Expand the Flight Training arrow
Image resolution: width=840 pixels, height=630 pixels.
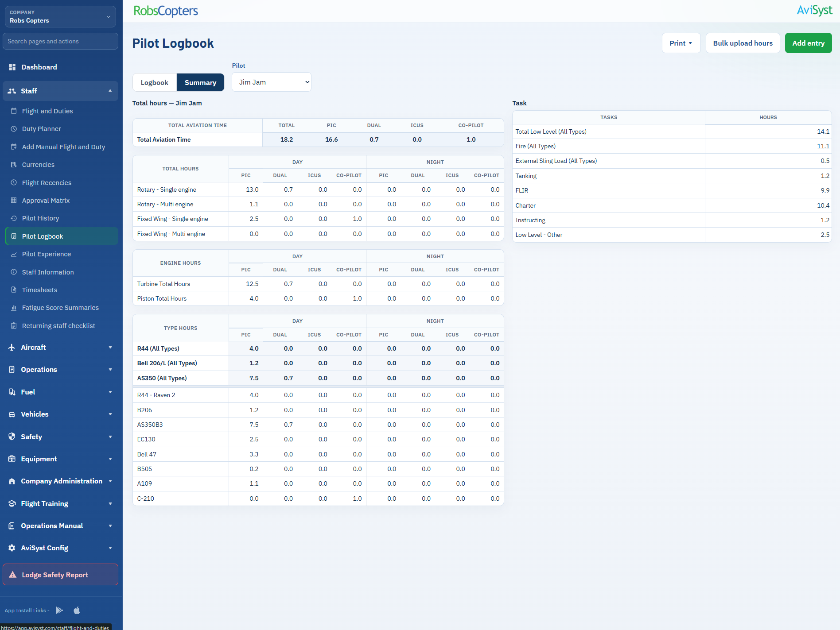[x=110, y=503]
